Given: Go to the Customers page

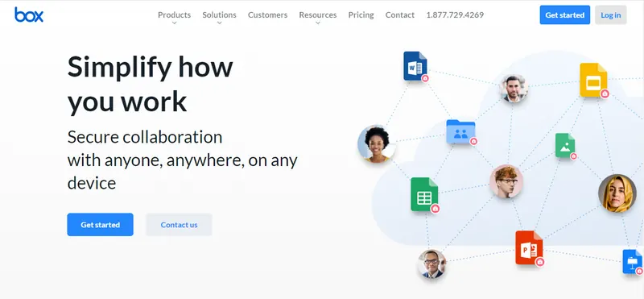Looking at the screenshot, I should pos(267,15).
